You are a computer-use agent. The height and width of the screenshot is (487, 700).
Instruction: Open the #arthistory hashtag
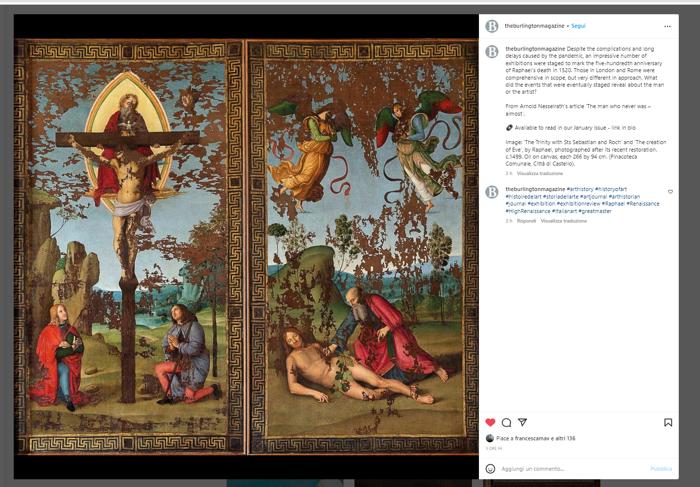coord(580,189)
